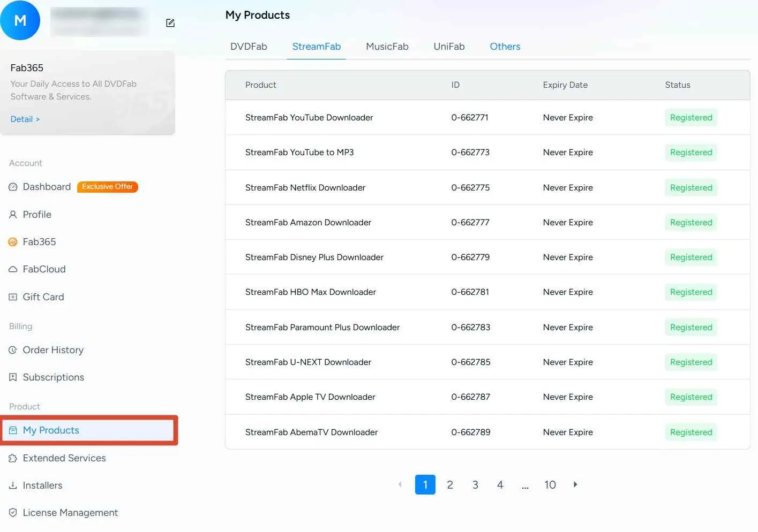This screenshot has width=758, height=532.
Task: Click Registered badge for Netflix Downloader
Action: click(x=691, y=187)
